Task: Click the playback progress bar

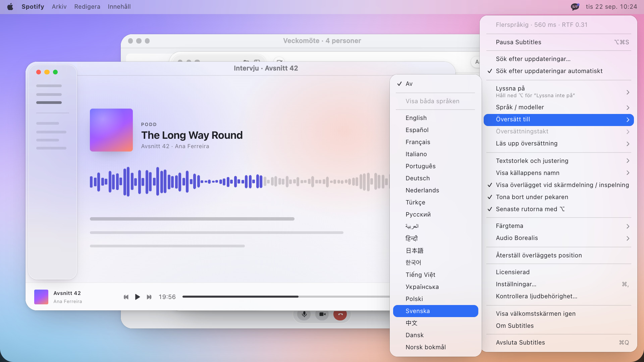Action: tap(286, 297)
